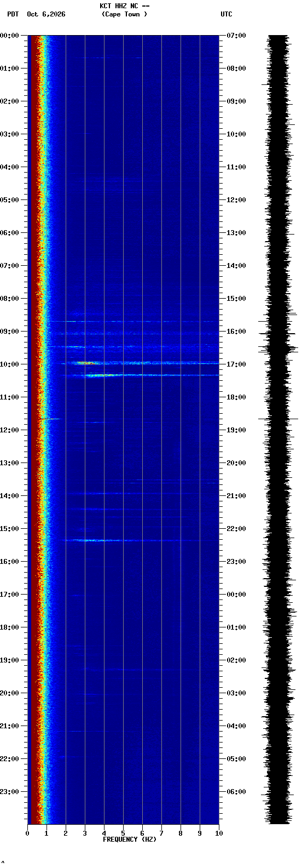Click the PDT '08:00' time label
The image size is (302, 868).
click(x=10, y=299)
